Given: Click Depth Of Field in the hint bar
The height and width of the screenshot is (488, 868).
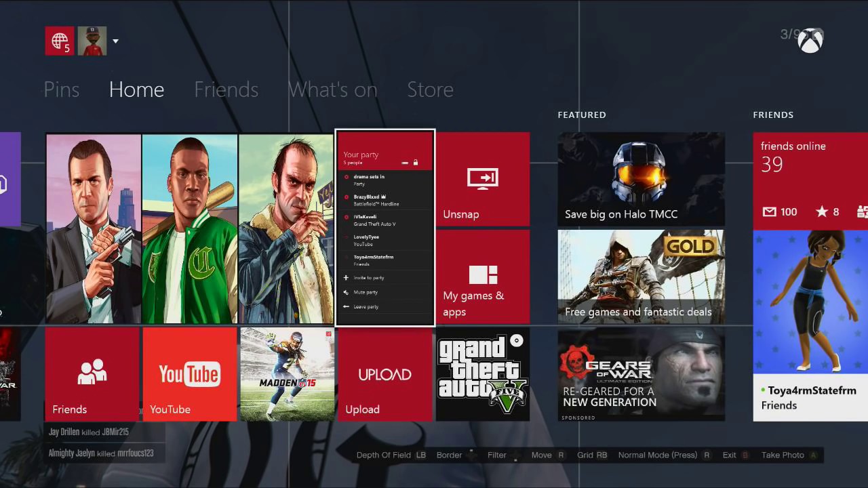Looking at the screenshot, I should coord(391,455).
